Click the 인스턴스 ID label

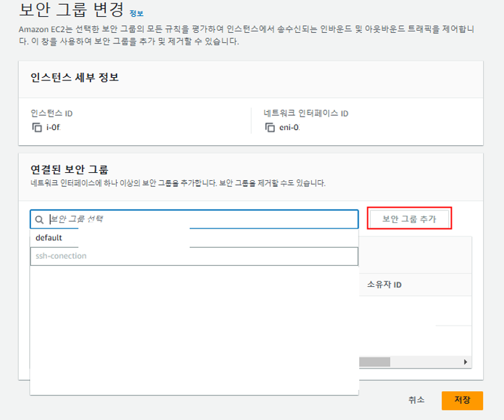(52, 113)
